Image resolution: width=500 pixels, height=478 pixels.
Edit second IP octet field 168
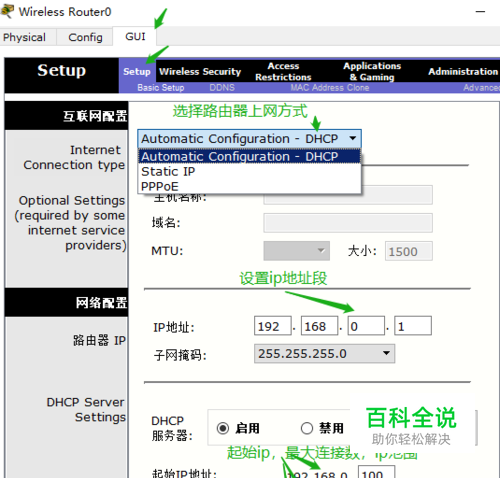pos(319,326)
